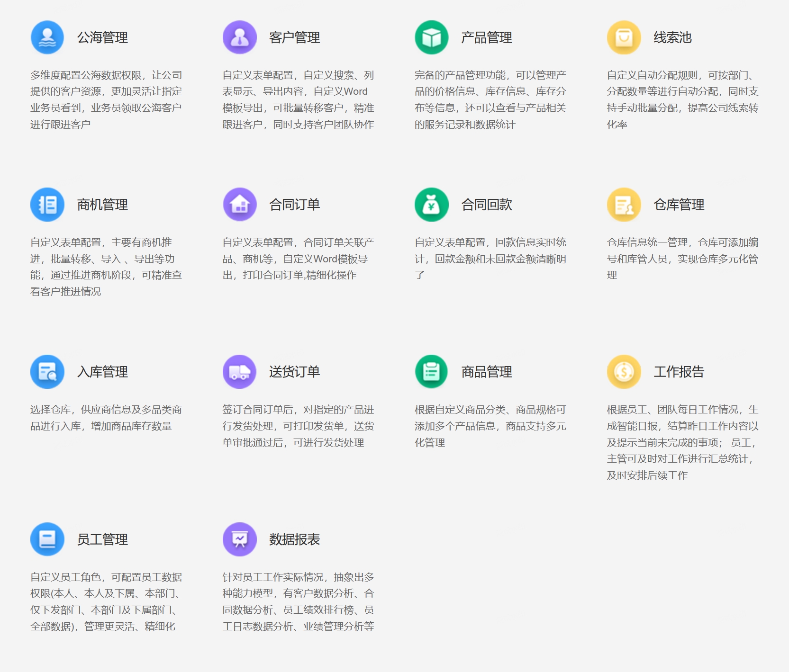
Task: Click the 商品管理 green clipboard icon
Action: pyautogui.click(x=432, y=372)
